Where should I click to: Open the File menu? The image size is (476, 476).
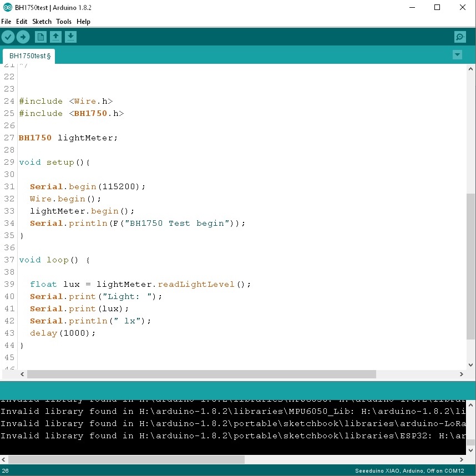6,22
